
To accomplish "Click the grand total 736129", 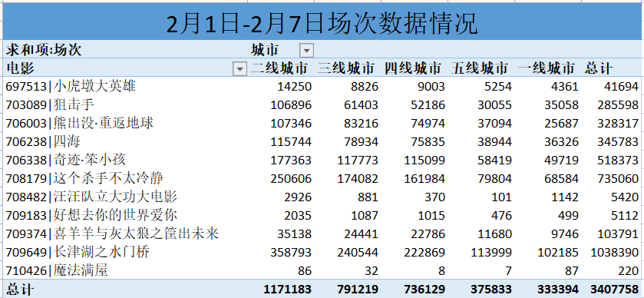I will click(x=424, y=290).
